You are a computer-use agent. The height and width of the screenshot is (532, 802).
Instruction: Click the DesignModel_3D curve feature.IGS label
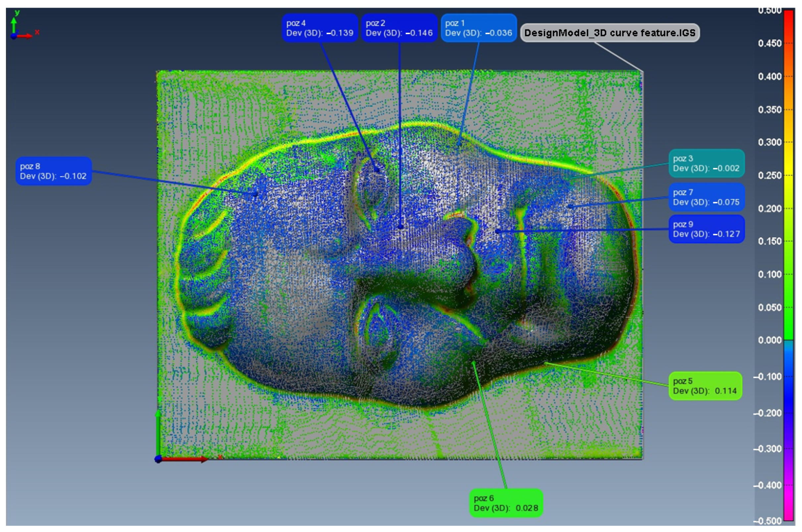[x=610, y=33]
